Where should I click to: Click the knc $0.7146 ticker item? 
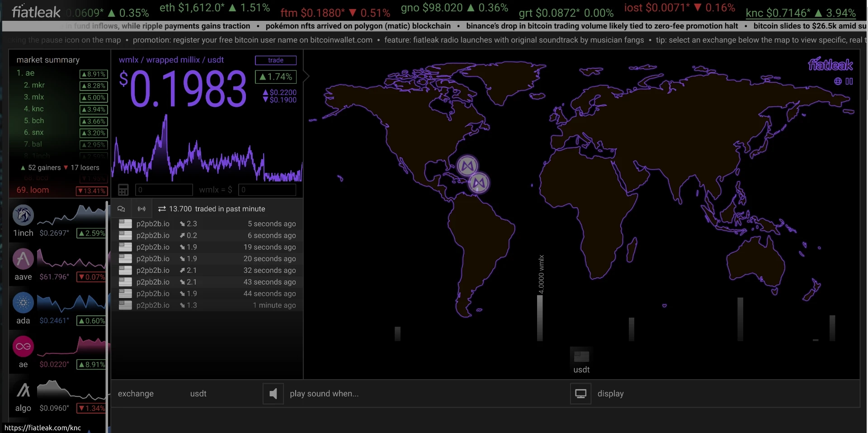click(x=801, y=13)
